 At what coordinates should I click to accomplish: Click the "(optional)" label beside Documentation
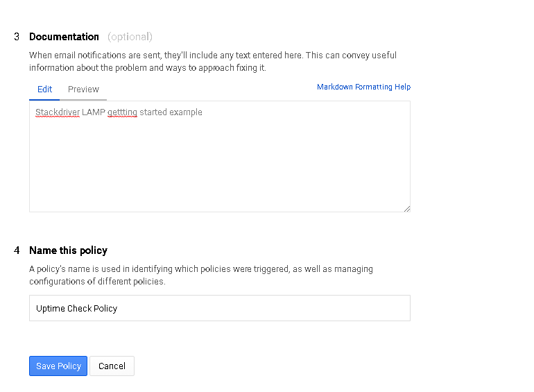[x=130, y=37]
